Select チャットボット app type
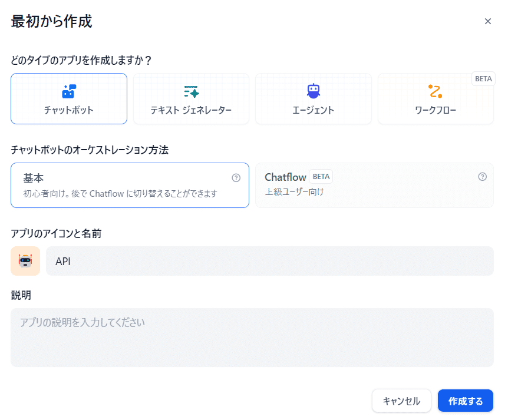This screenshot has width=508, height=420. click(x=69, y=99)
